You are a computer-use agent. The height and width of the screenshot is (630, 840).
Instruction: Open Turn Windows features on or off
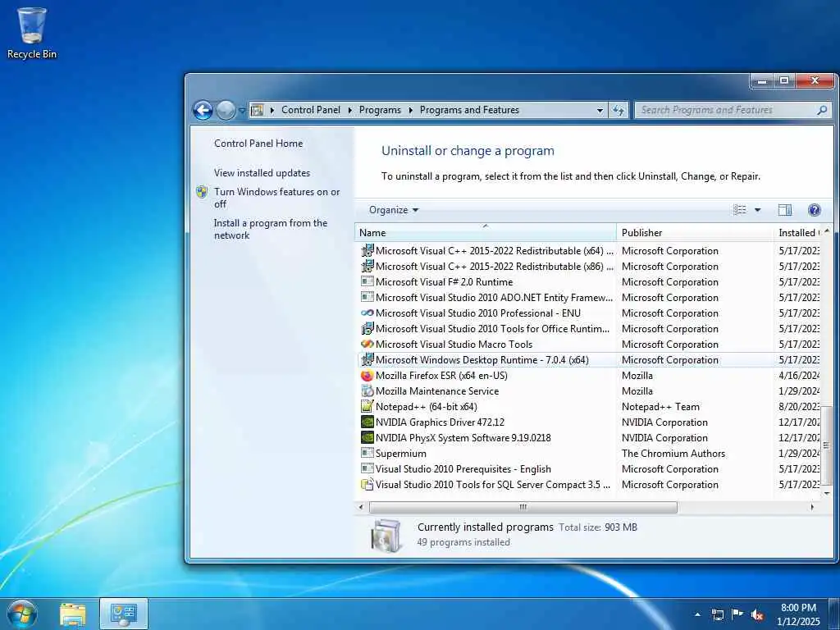point(276,198)
